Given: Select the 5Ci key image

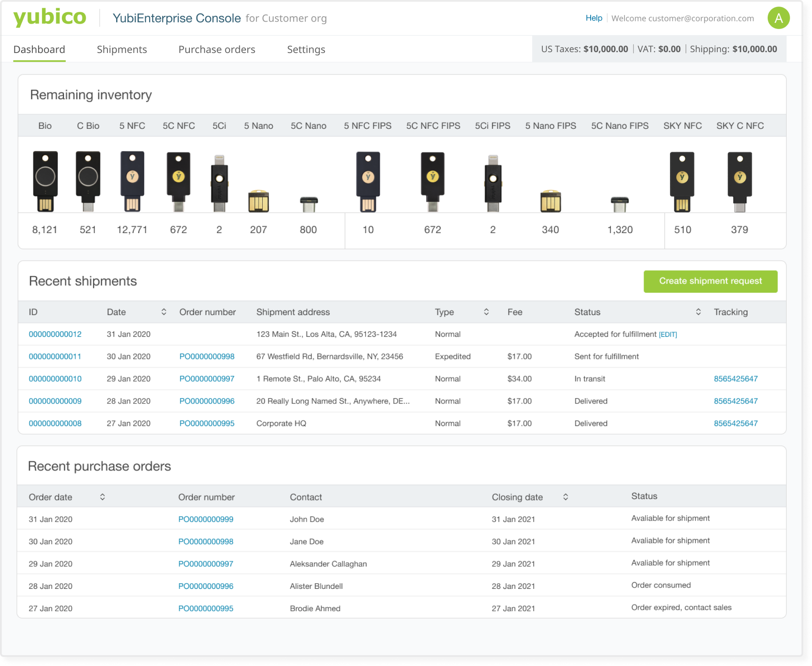Looking at the screenshot, I should 219,183.
